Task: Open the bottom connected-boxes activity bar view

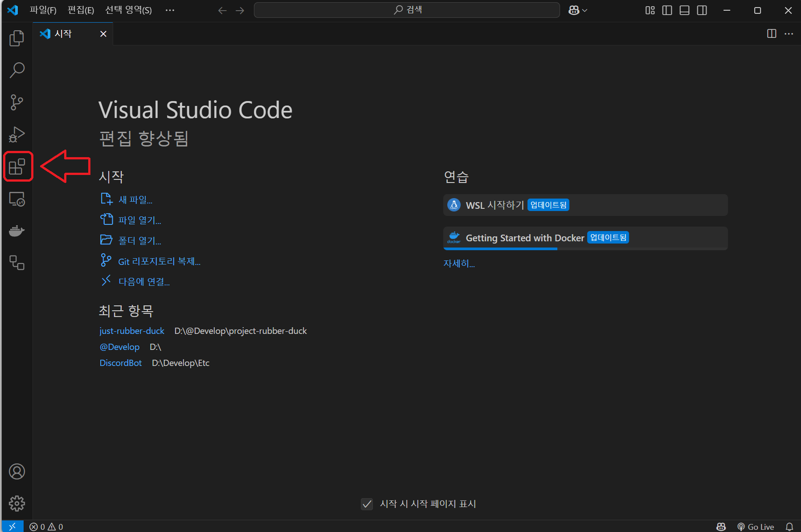Action: [x=17, y=263]
